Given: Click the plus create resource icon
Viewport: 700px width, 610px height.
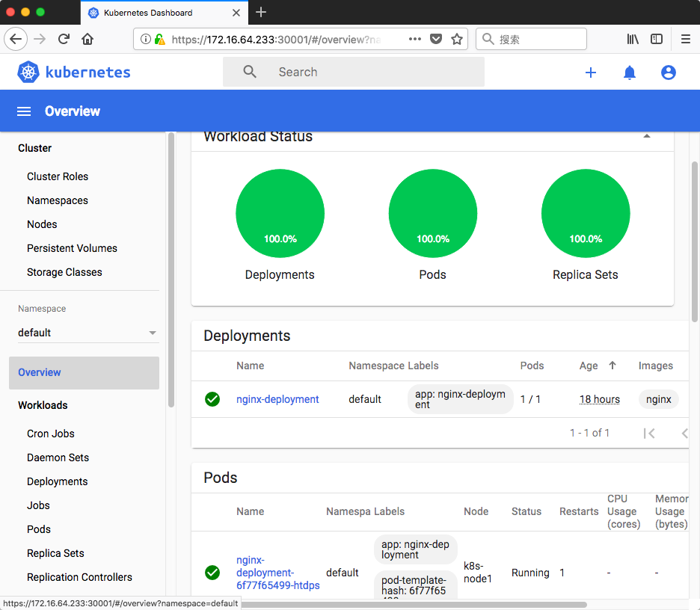Looking at the screenshot, I should coord(591,73).
